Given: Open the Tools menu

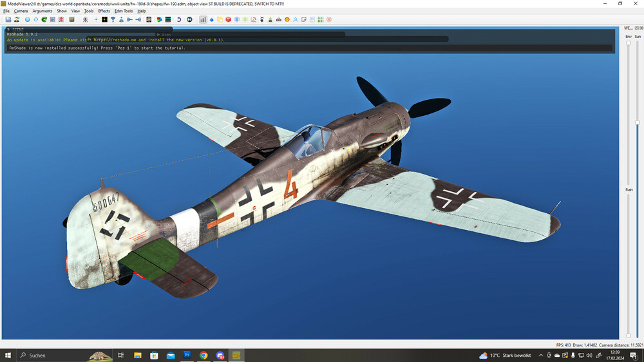Looking at the screenshot, I should (x=89, y=11).
